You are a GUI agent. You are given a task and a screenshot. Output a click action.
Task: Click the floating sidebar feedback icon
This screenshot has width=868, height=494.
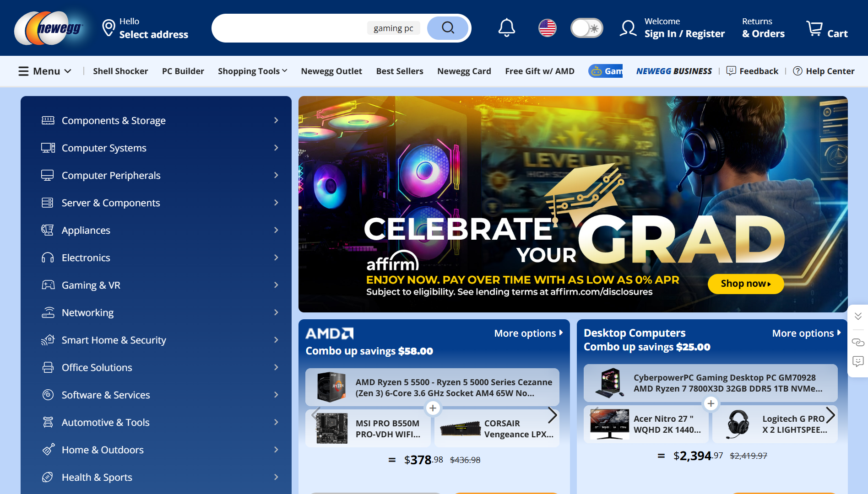(x=858, y=362)
